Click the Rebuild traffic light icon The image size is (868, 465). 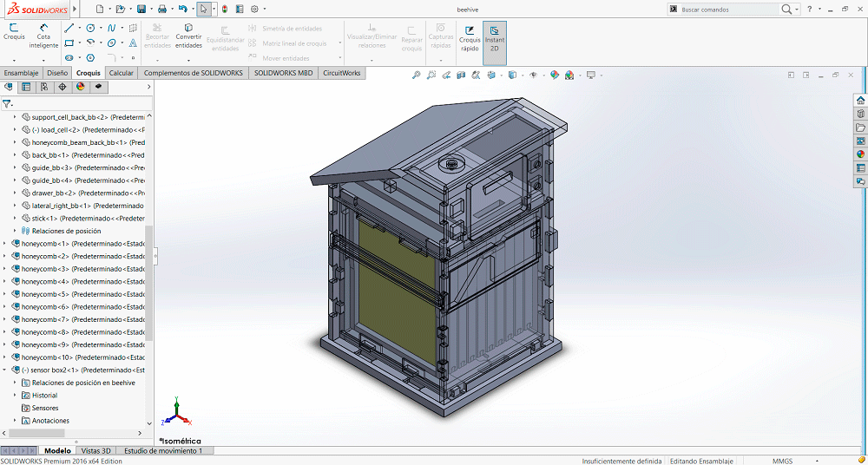click(x=224, y=9)
